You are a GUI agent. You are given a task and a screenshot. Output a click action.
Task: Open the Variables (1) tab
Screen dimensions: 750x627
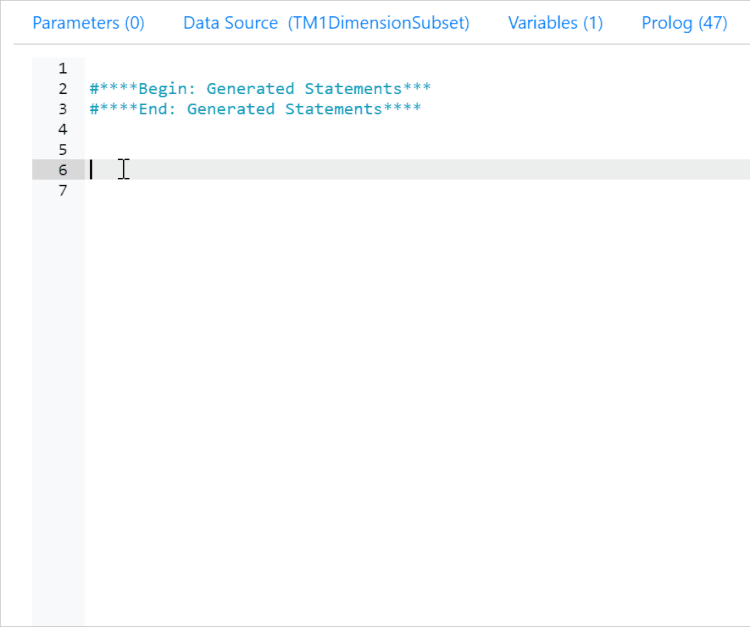(555, 23)
